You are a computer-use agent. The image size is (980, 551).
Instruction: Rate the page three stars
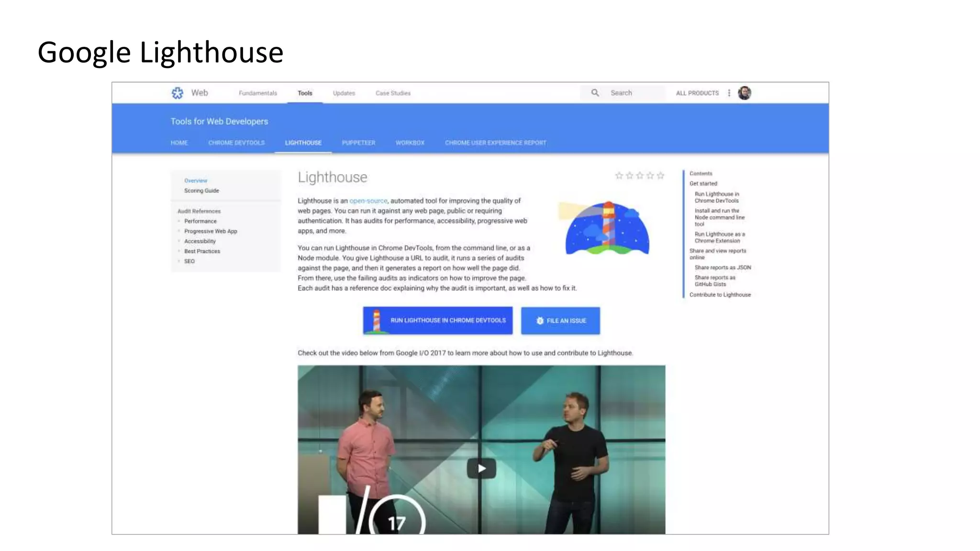tap(640, 176)
